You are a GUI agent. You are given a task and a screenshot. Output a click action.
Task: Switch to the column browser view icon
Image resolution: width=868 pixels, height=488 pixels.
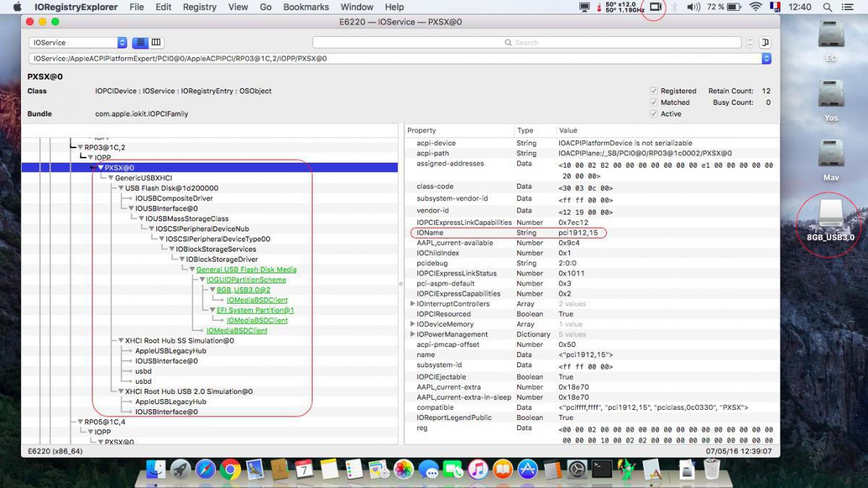pyautogui.click(x=156, y=43)
